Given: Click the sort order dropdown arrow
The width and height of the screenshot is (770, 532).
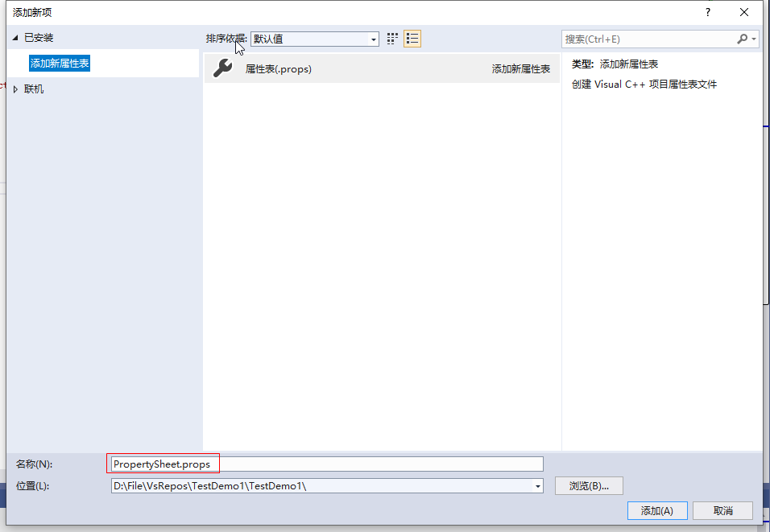Looking at the screenshot, I should [x=373, y=38].
